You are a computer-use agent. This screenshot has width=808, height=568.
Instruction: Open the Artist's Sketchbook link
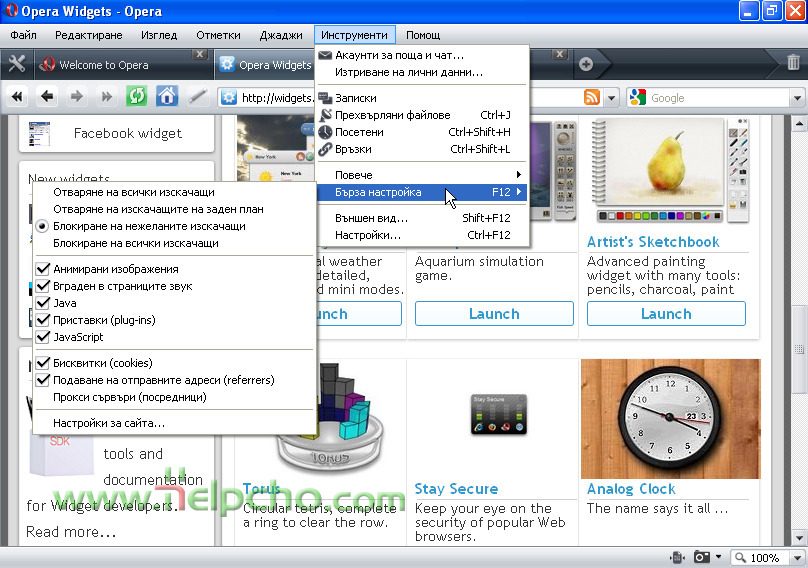653,242
